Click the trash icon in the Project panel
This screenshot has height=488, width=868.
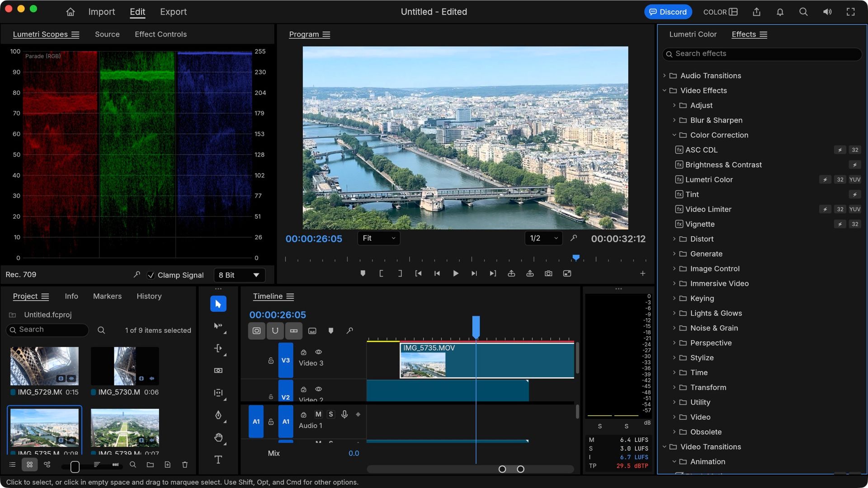(x=184, y=465)
